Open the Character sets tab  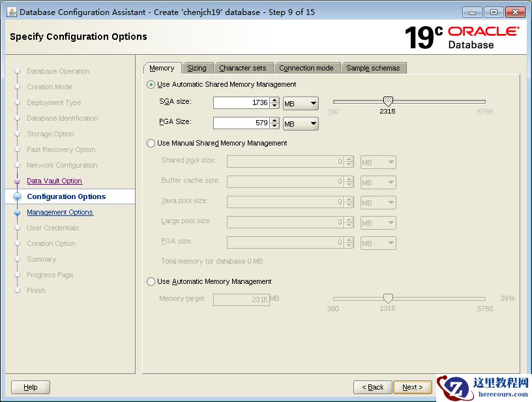(x=243, y=68)
